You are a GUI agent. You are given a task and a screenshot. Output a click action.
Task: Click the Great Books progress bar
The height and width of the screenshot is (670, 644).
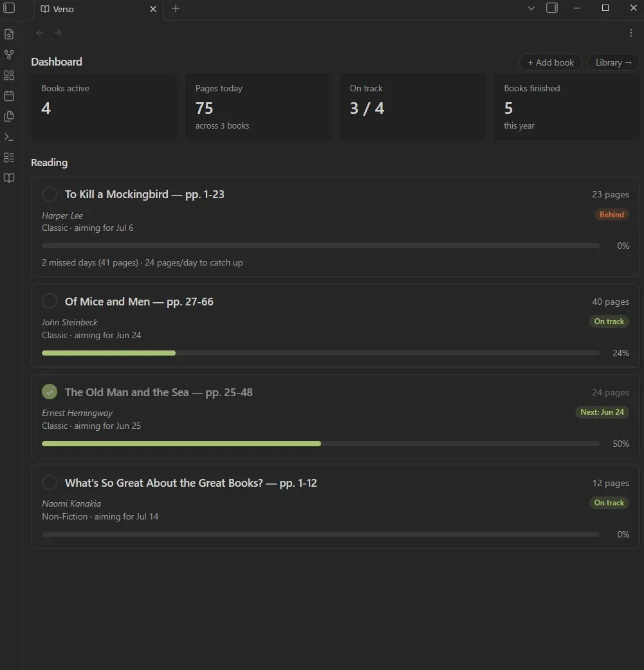tap(321, 534)
